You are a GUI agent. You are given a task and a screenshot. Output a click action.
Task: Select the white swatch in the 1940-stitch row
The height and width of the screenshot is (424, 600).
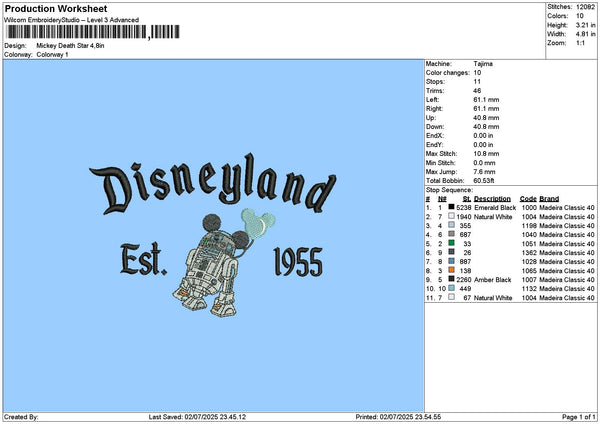click(452, 216)
